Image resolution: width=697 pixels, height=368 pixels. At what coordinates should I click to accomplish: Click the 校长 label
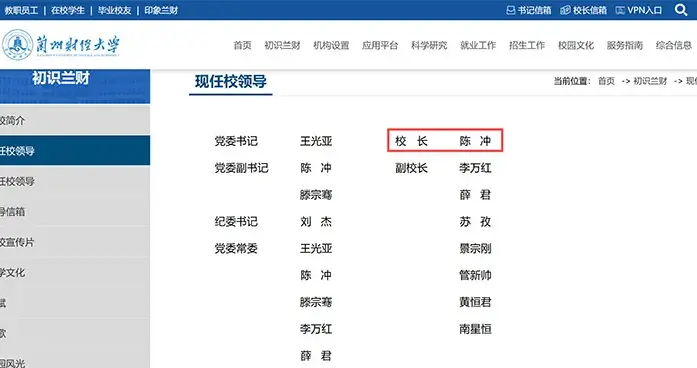click(411, 141)
